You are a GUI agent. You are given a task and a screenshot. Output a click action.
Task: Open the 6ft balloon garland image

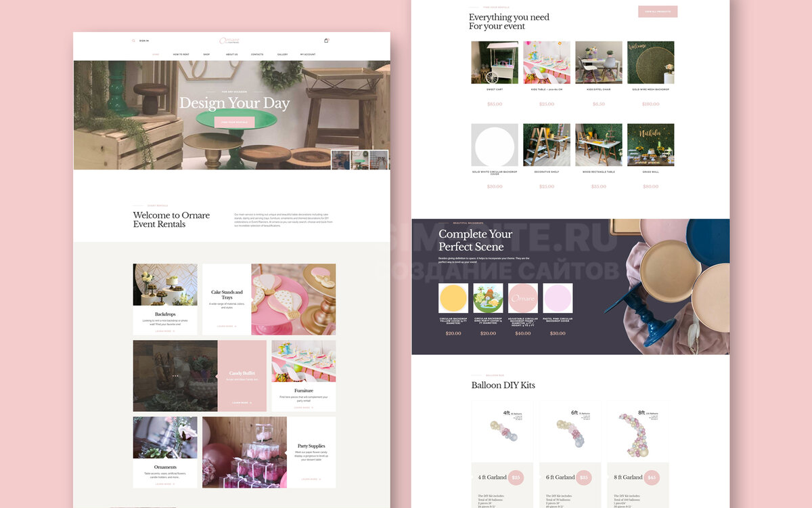(x=570, y=431)
